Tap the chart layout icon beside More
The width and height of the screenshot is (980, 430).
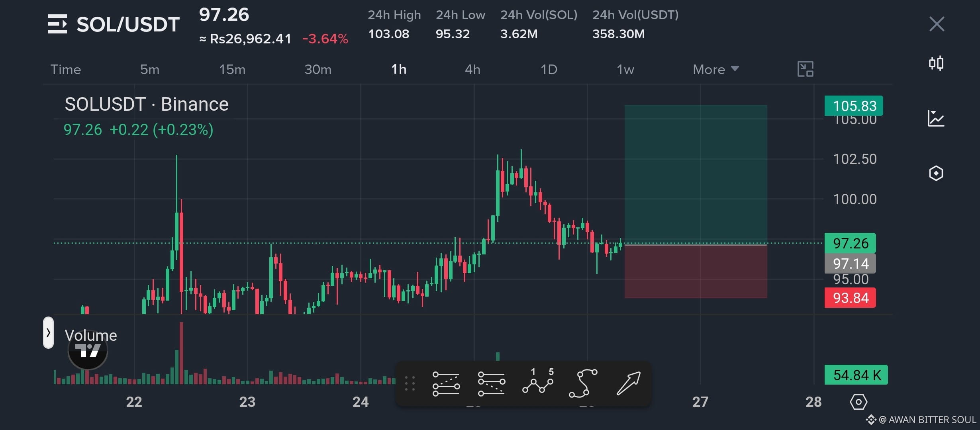coord(805,69)
